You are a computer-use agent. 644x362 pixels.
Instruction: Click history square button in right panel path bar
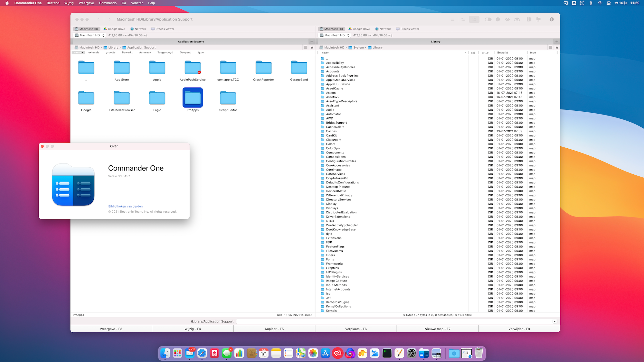click(x=551, y=47)
